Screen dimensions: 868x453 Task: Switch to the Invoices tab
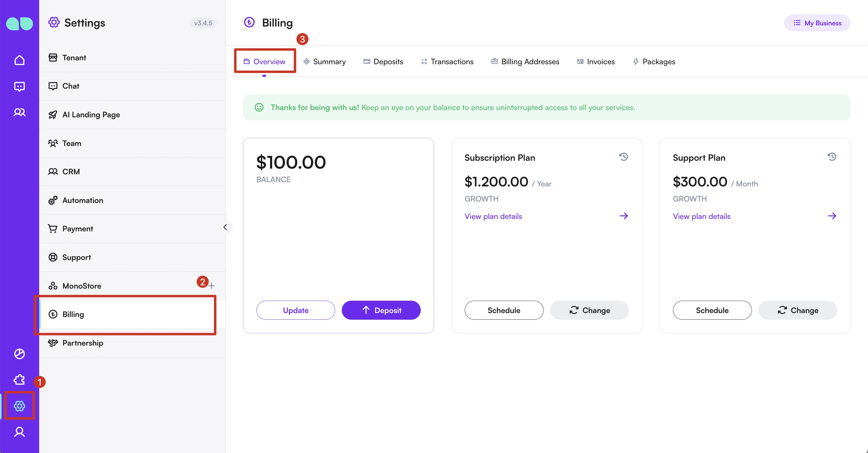pyautogui.click(x=596, y=62)
